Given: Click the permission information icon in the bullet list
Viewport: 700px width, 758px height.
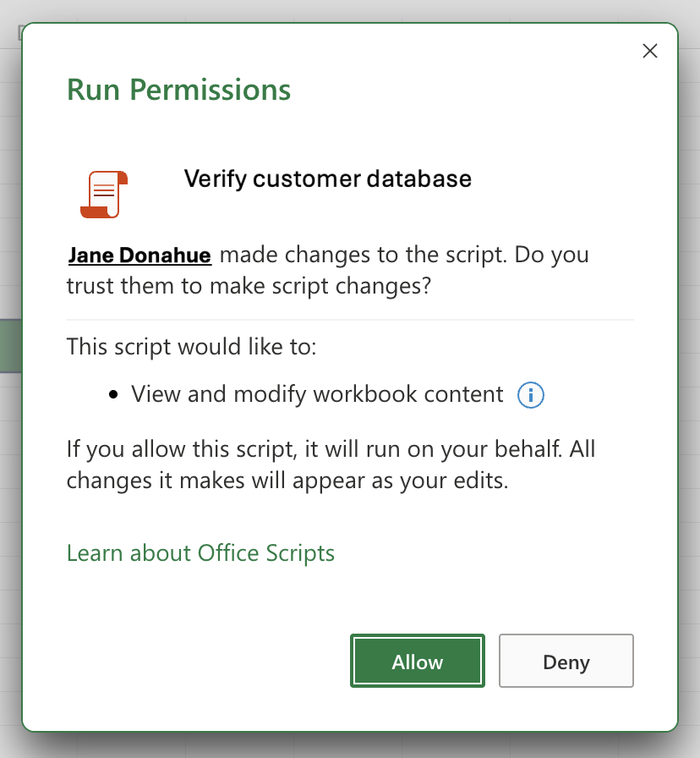Looking at the screenshot, I should coord(531,394).
